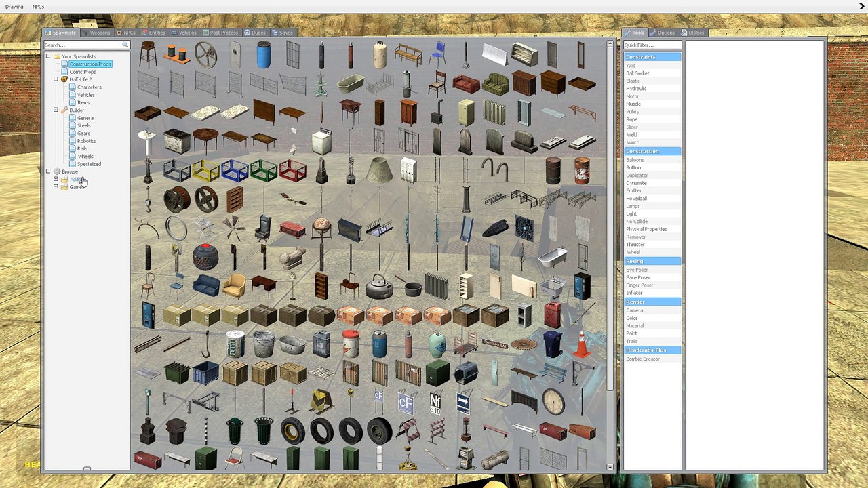Viewport: 868px width, 488px height.
Task: Click the search magnifier icon in Spawnlists
Action: [x=125, y=45]
